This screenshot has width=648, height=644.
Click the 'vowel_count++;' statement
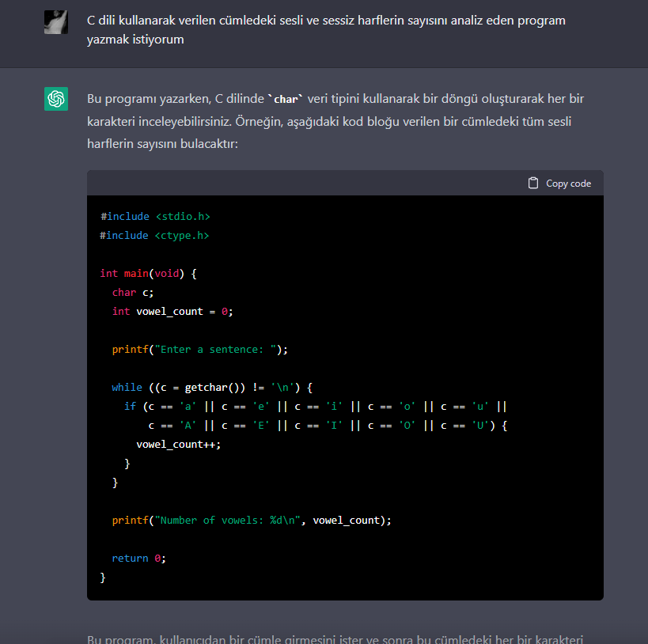pyautogui.click(x=179, y=445)
